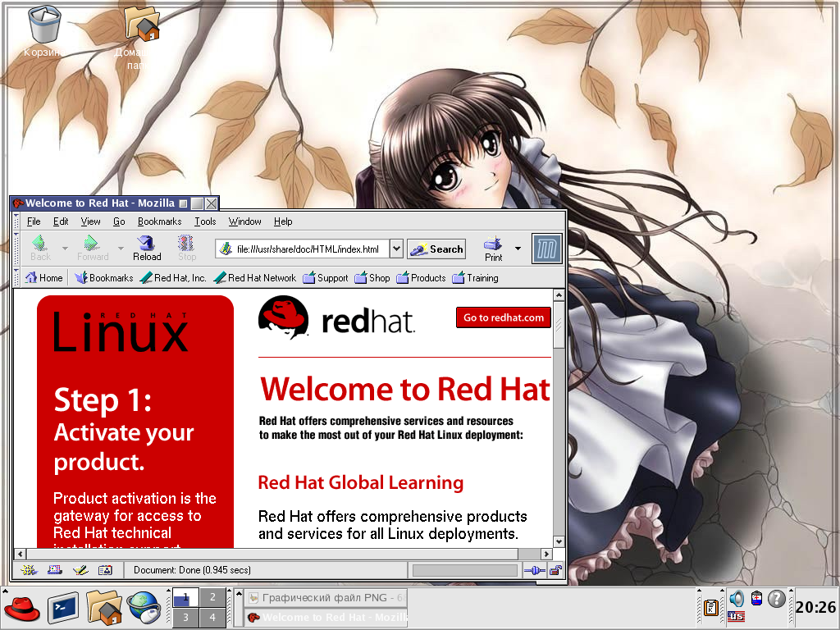The width and height of the screenshot is (840, 630).
Task: Click the page's vertical scrollbar down arrow
Action: click(559, 542)
